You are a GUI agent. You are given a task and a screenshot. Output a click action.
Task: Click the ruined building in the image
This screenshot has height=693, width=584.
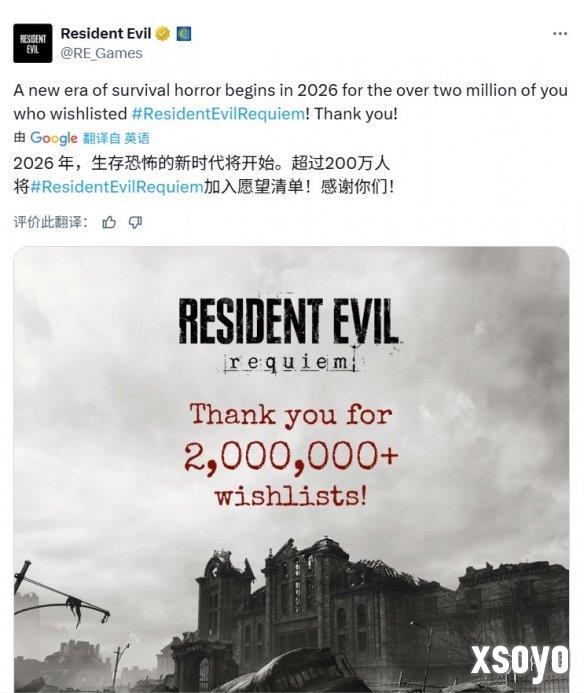[x=336, y=610]
